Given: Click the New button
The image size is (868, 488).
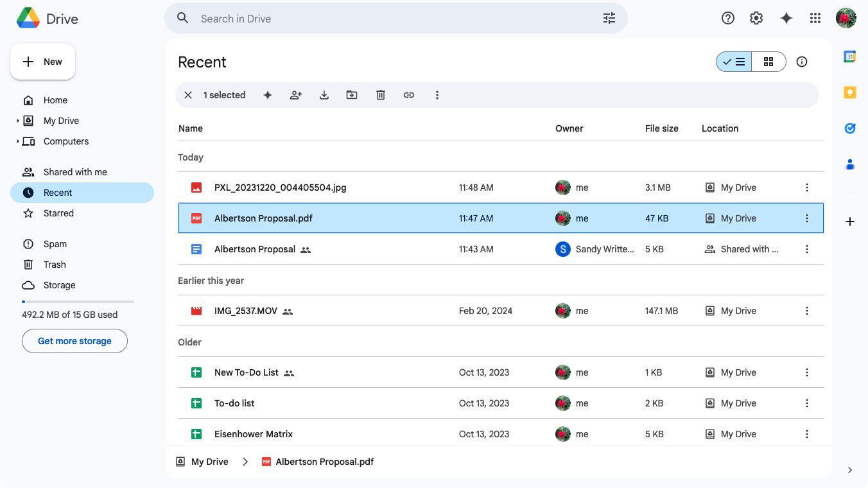Looking at the screenshot, I should point(43,62).
